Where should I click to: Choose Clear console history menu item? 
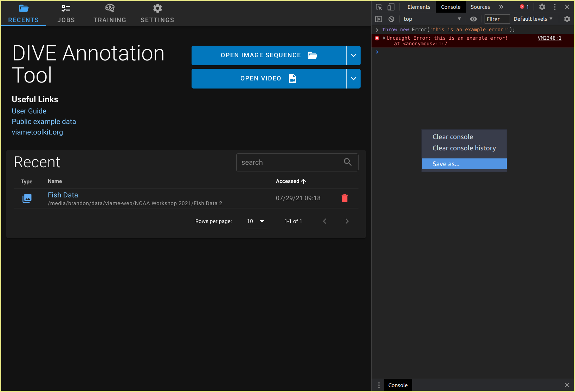pyautogui.click(x=464, y=148)
